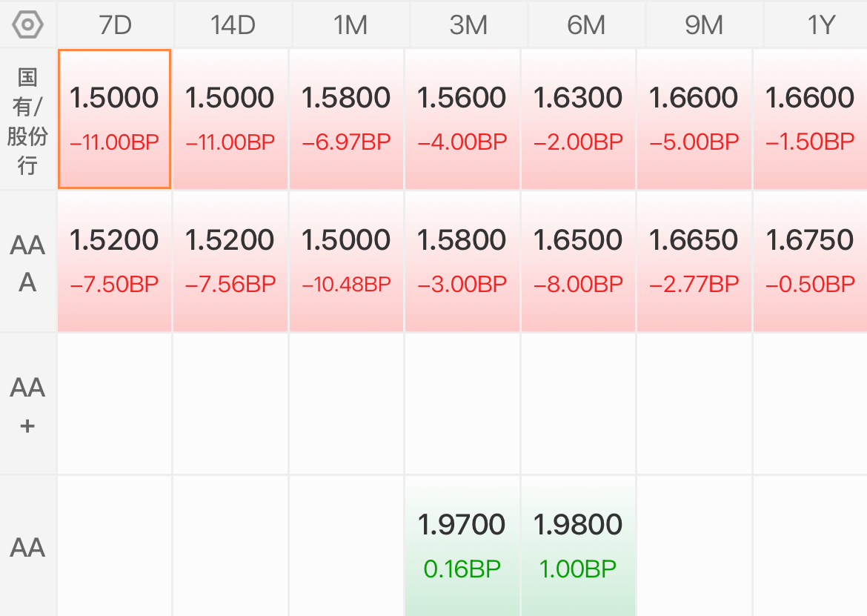Open the hexagon settings icon
Image resolution: width=867 pixels, height=616 pixels.
pyautogui.click(x=27, y=25)
